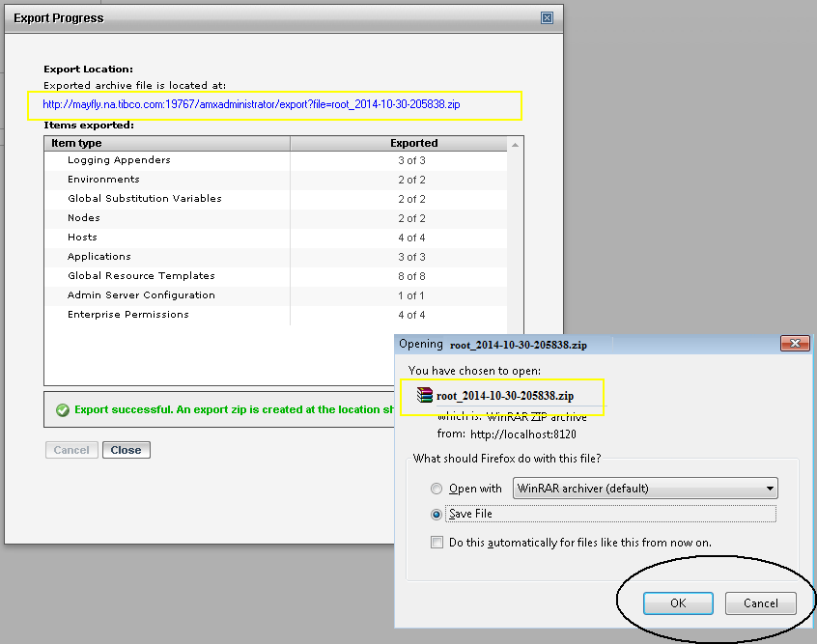Click the '8 of 8' exported value
This screenshot has width=817, height=644.
point(411,276)
